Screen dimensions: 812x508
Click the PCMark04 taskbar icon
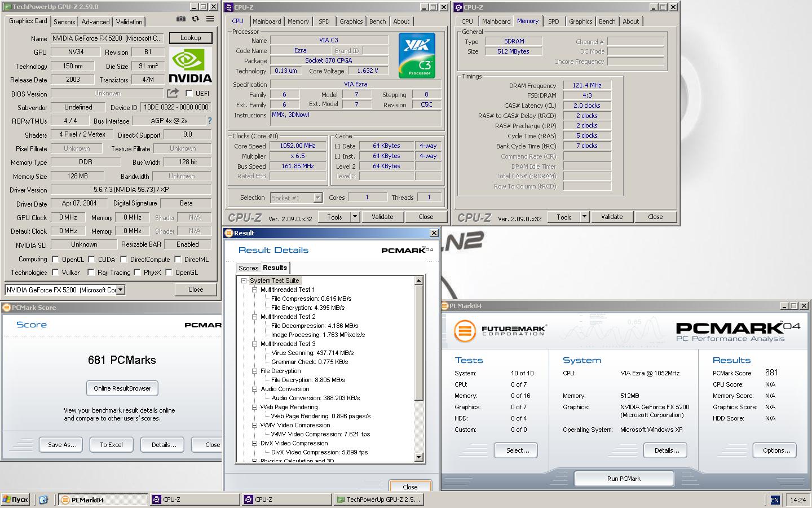pyautogui.click(x=102, y=500)
